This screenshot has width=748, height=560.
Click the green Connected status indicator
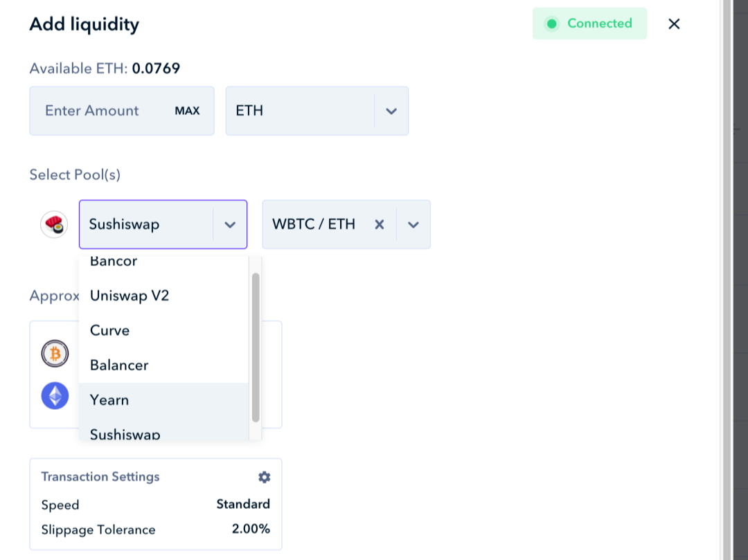coord(589,24)
